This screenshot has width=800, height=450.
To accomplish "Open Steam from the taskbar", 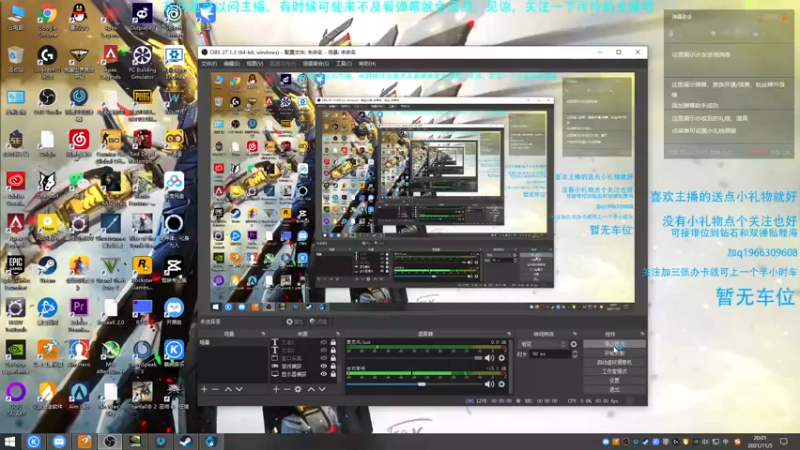I will [186, 441].
